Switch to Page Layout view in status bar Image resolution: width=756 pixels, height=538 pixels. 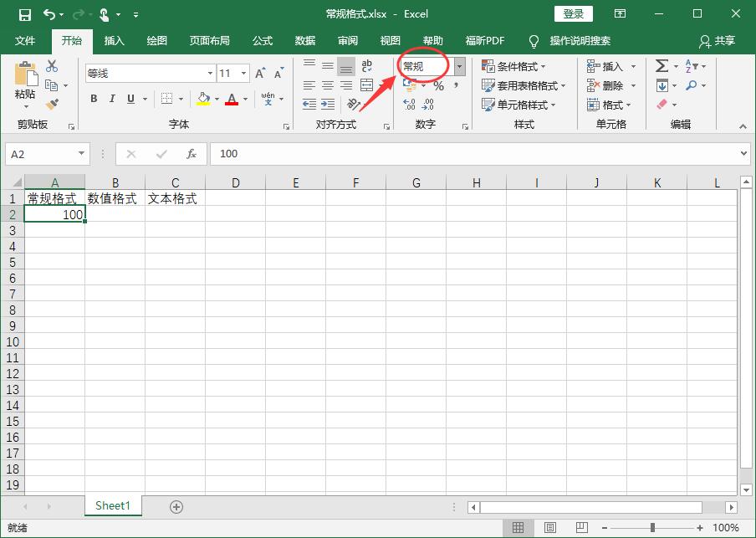pyautogui.click(x=549, y=528)
